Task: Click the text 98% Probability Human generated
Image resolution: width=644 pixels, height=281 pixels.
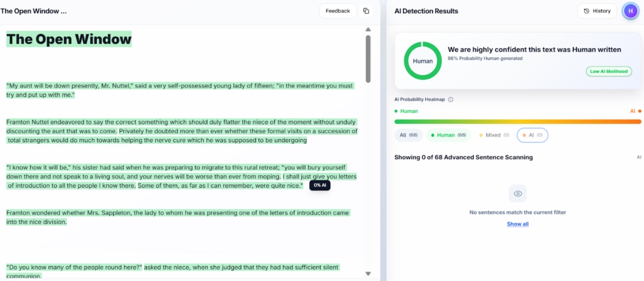Action: [485, 58]
